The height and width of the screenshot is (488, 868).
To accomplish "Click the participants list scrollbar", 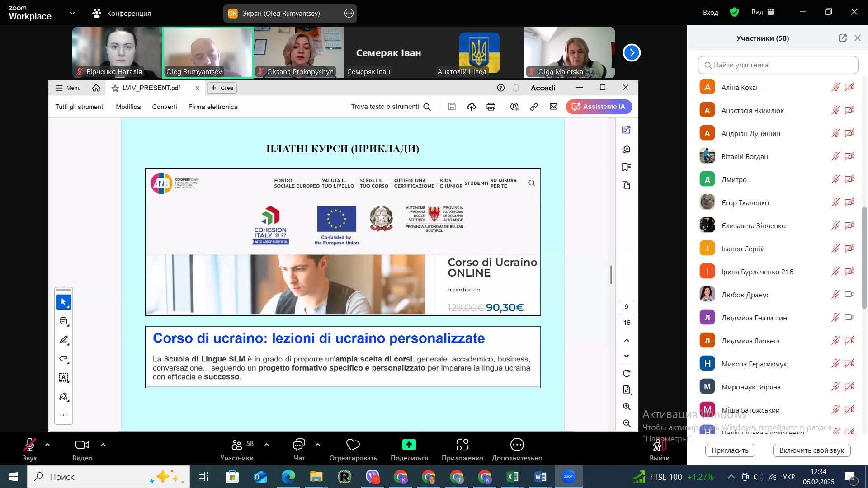I will tap(864, 258).
